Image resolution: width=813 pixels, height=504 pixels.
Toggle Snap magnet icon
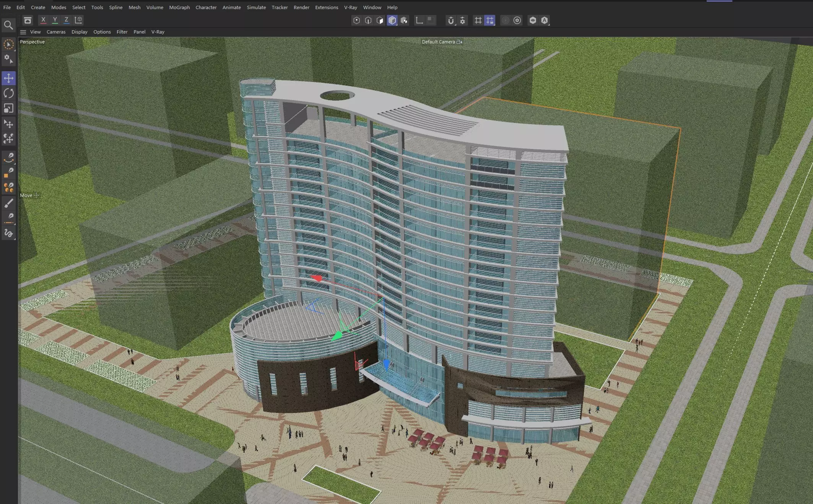pos(451,20)
